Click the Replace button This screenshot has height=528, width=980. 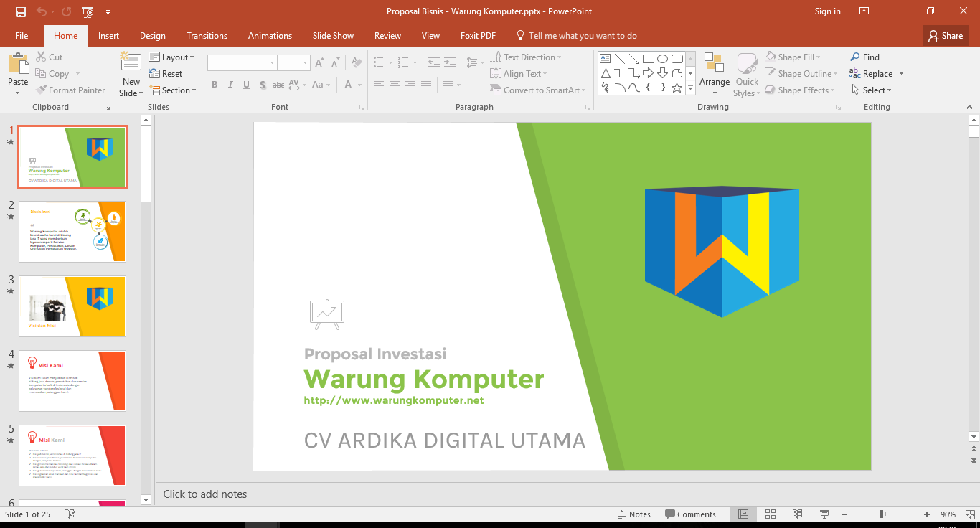(x=871, y=74)
